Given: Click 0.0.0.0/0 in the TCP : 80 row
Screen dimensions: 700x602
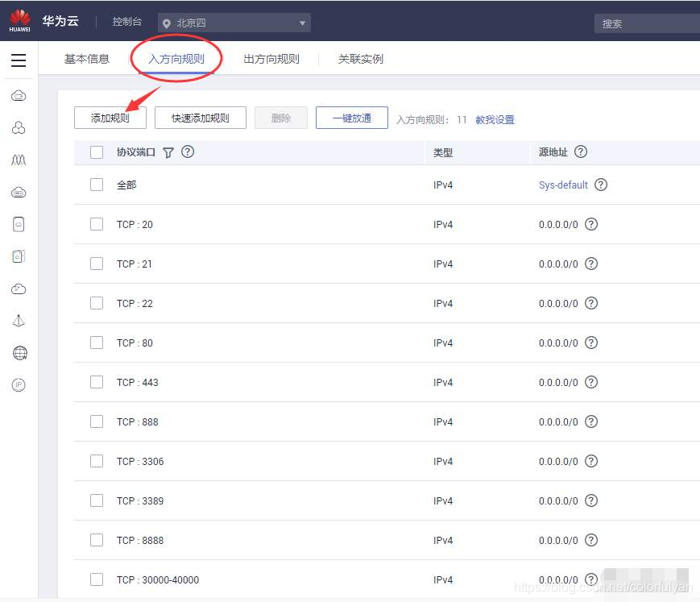Looking at the screenshot, I should coord(558,343).
